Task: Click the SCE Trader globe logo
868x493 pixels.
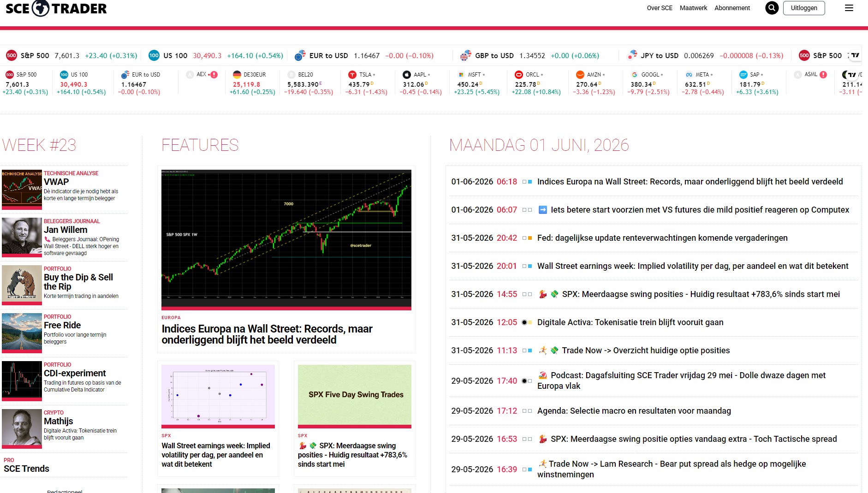Action: click(41, 8)
